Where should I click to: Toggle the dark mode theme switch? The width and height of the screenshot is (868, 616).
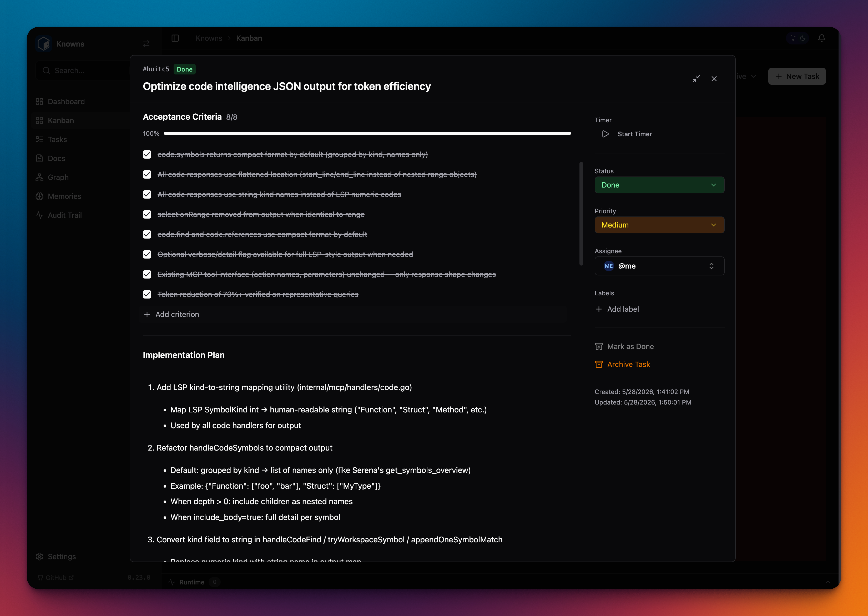798,38
